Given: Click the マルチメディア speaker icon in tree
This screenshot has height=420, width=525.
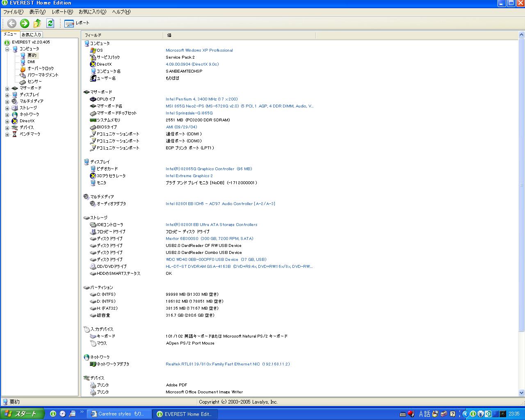Looking at the screenshot, I should click(15, 101).
